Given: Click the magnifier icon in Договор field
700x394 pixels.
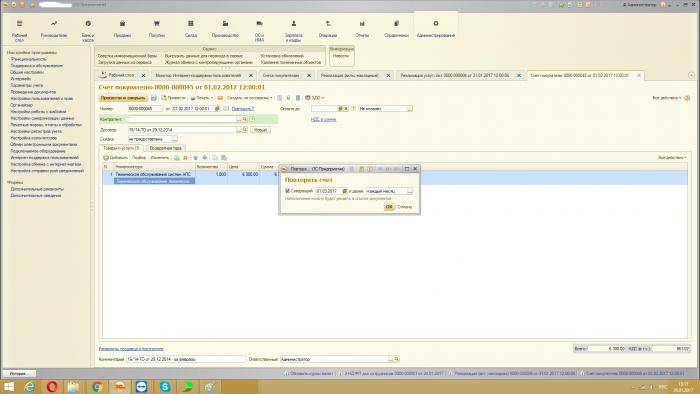Looking at the screenshot, I should [x=245, y=130].
